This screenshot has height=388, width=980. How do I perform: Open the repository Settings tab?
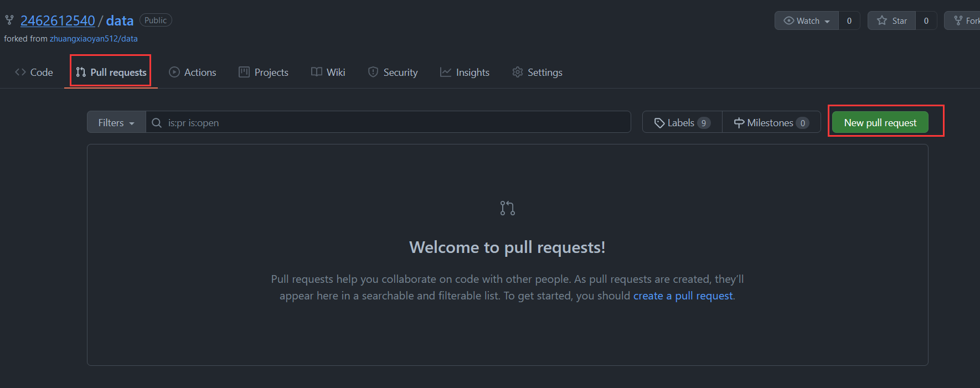tap(538, 73)
